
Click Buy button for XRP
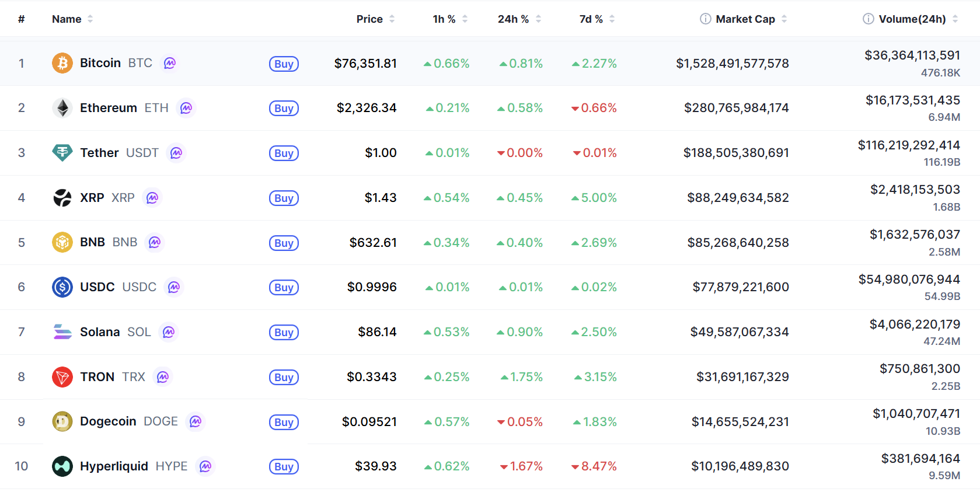284,198
